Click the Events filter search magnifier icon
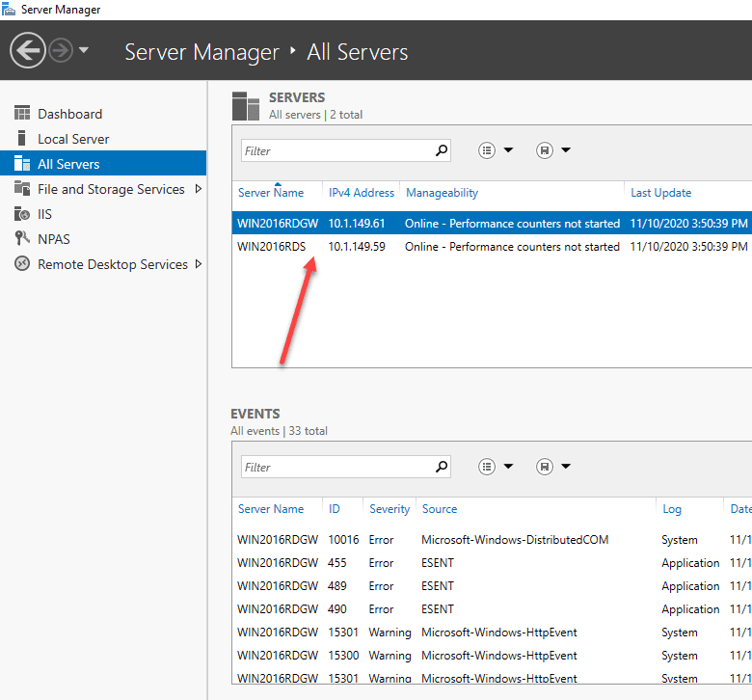Image resolution: width=752 pixels, height=700 pixels. (442, 467)
